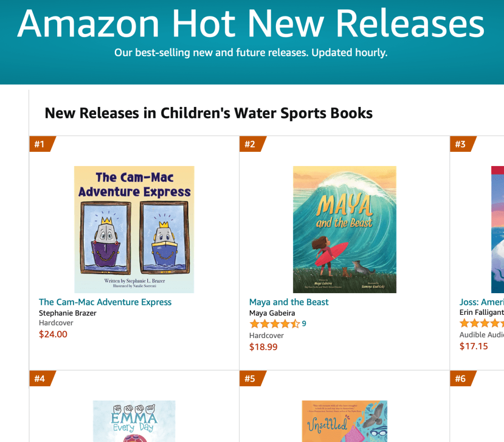Click the #3 rank badge
Screen dimensions: 504x442
(x=461, y=144)
